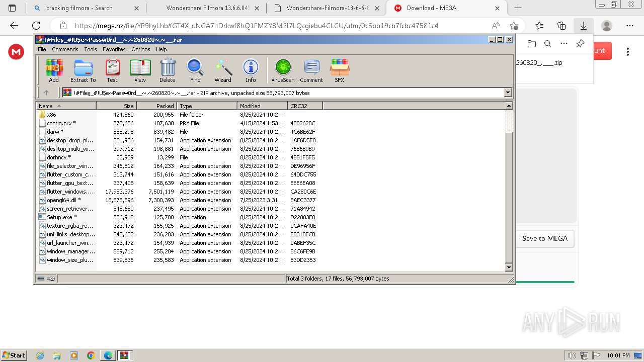644x362 pixels.
Task: Open the Commands menu
Action: (65, 49)
